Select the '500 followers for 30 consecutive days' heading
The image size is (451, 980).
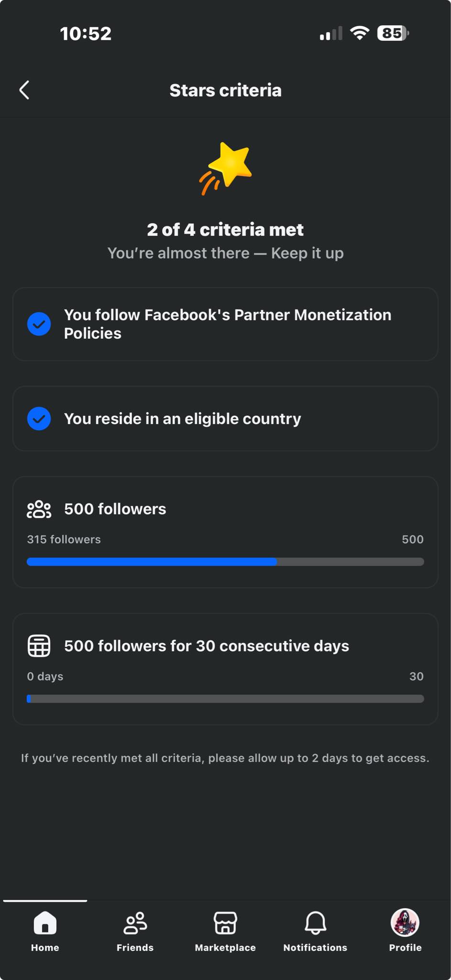pyautogui.click(x=207, y=646)
